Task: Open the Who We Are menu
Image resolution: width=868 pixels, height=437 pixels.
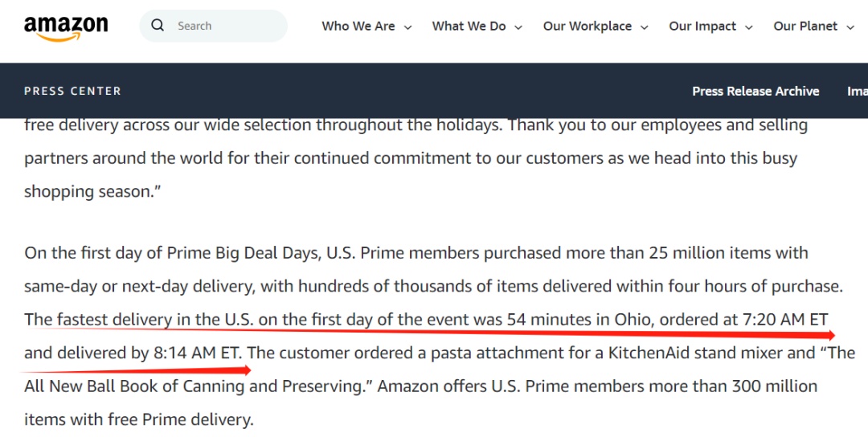Action: [x=358, y=26]
